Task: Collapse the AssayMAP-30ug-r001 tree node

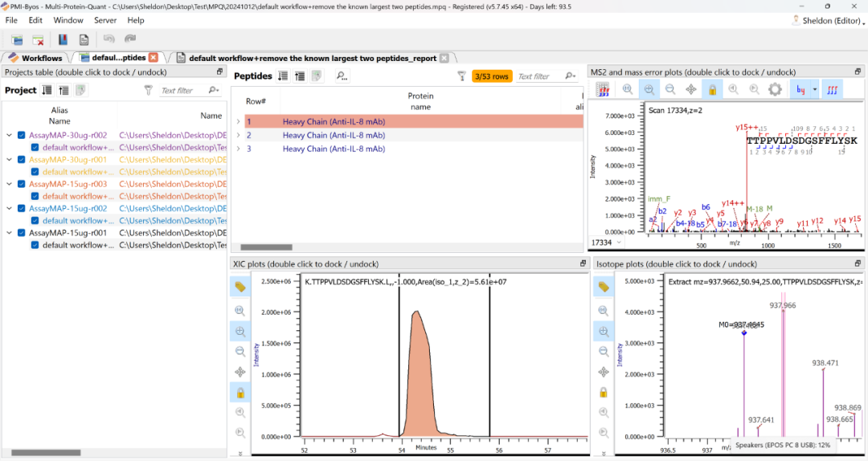Action: coord(9,160)
